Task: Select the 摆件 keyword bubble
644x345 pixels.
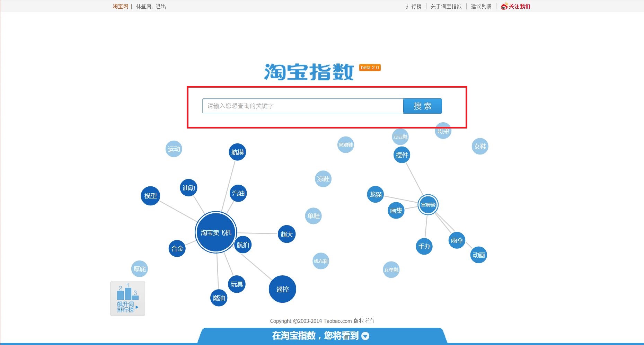Action: pos(402,155)
